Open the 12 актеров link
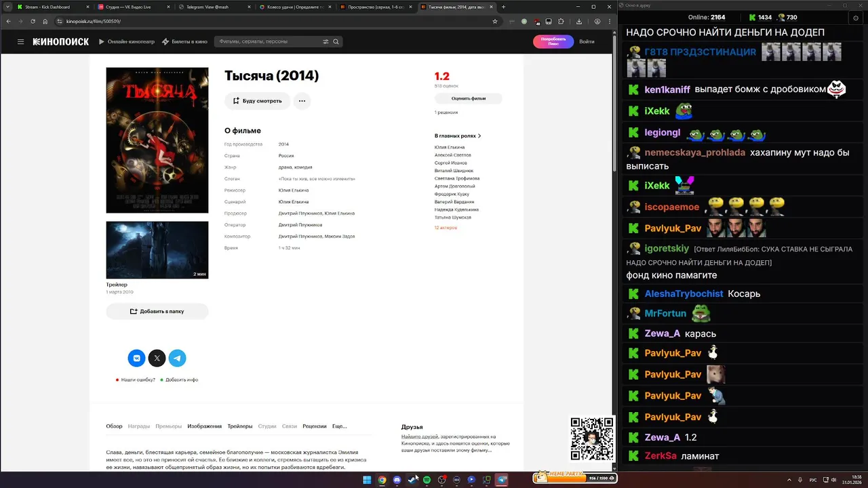868x488 pixels. pyautogui.click(x=446, y=228)
